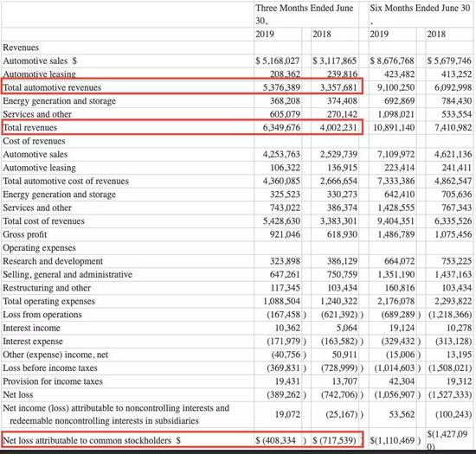Click the cell 3,357,681
This screenshot has width=476, height=454.
coord(338,87)
